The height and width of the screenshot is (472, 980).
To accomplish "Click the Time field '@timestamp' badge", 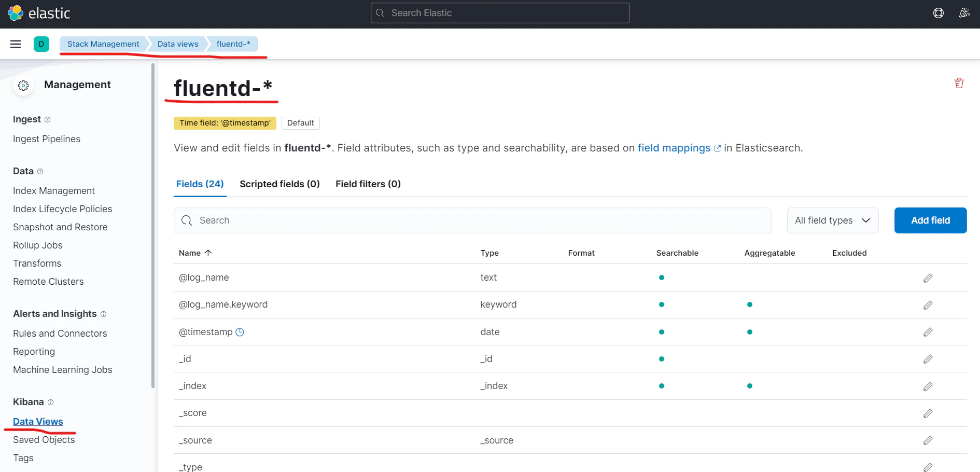I will tap(225, 123).
